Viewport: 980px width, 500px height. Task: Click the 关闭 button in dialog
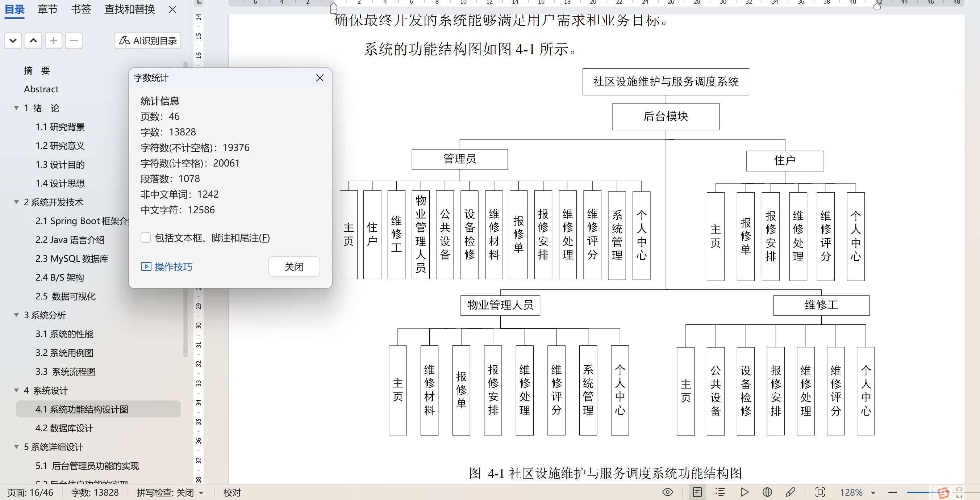[294, 266]
